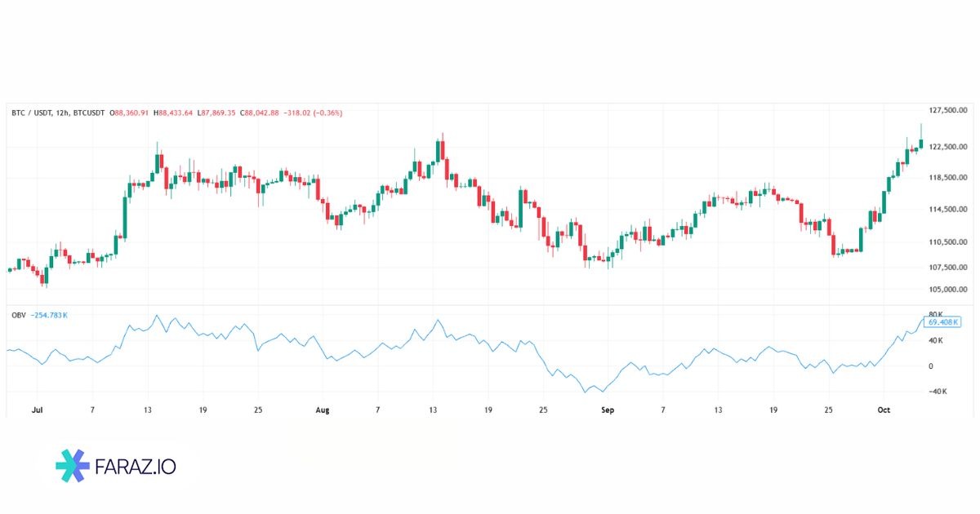Click the FARAZ.IO brand text
The height and width of the screenshot is (514, 980).
[136, 466]
